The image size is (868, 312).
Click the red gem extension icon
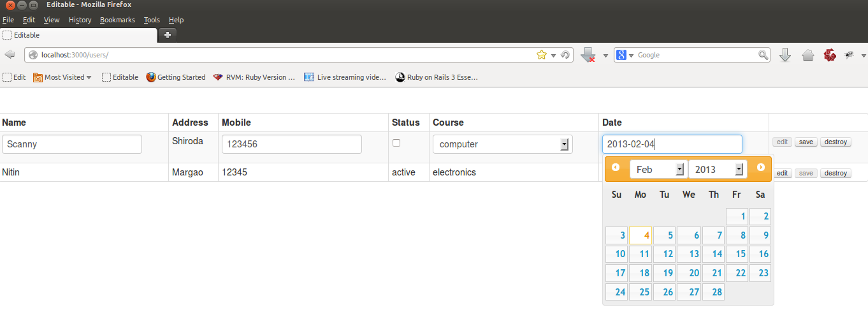[x=830, y=56]
